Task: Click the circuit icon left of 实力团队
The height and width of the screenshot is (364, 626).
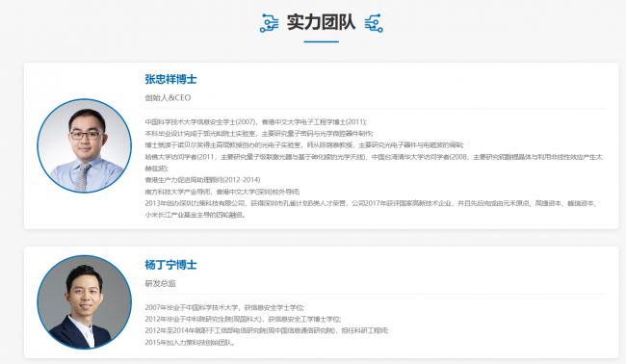Action: click(269, 23)
